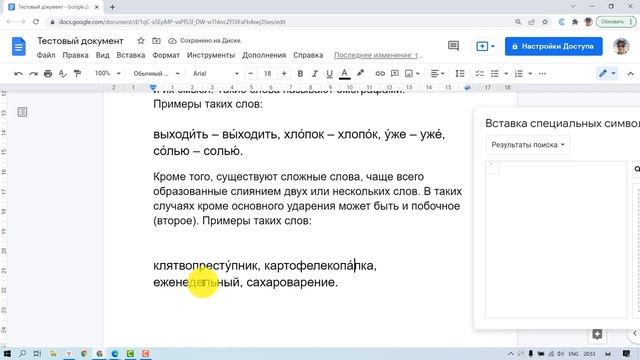The image size is (640, 360).
Task: Open Task View on taskbar
Action: pyautogui.click(x=37, y=353)
